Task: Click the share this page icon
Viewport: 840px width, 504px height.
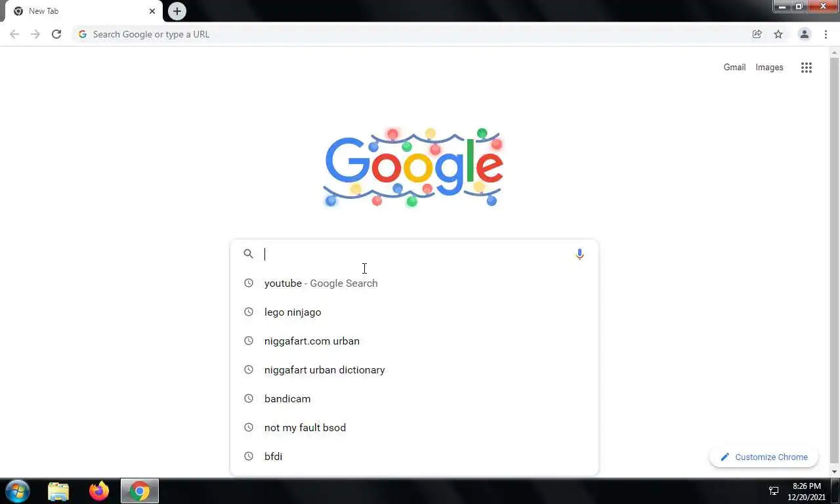Action: 757,34
